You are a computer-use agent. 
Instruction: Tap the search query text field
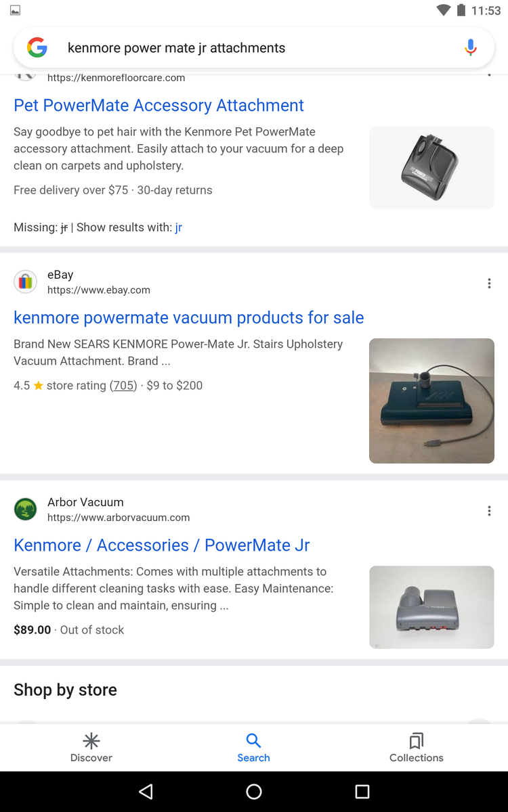[251, 48]
